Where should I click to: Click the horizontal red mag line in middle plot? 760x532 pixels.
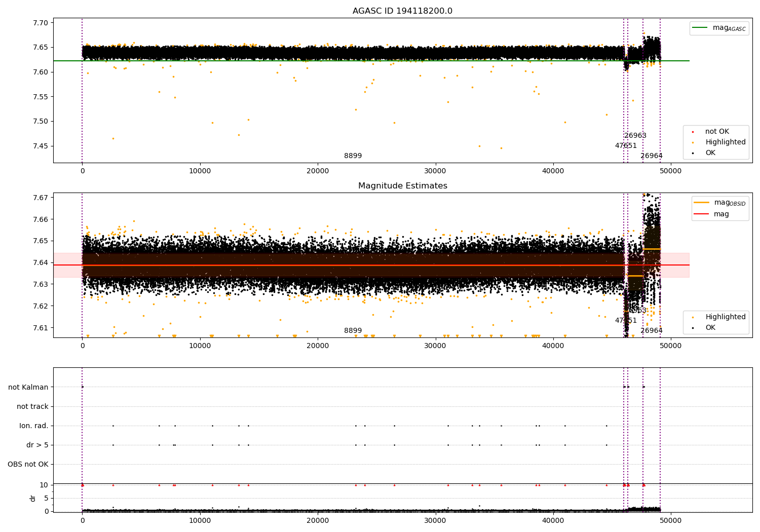coord(371,265)
